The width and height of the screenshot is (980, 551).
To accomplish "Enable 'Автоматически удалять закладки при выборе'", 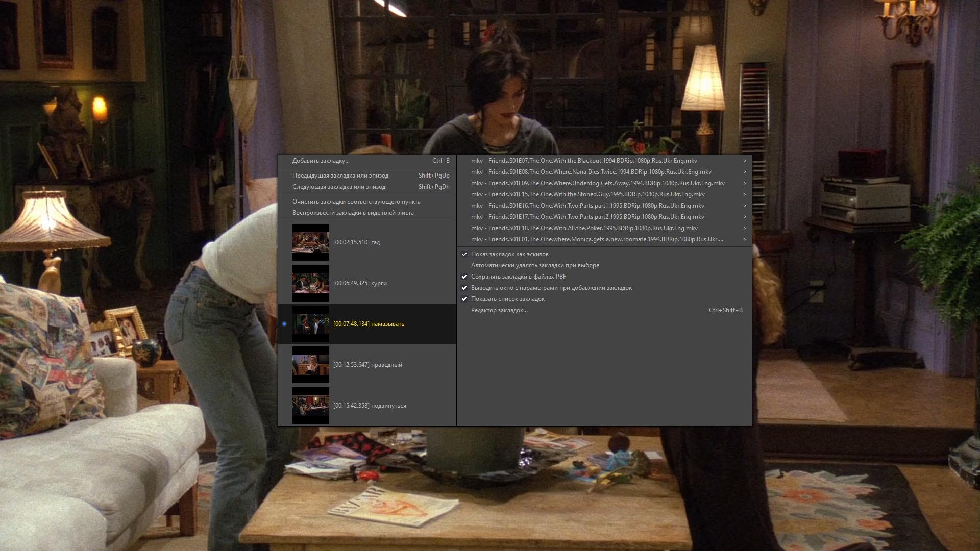I will pos(534,265).
